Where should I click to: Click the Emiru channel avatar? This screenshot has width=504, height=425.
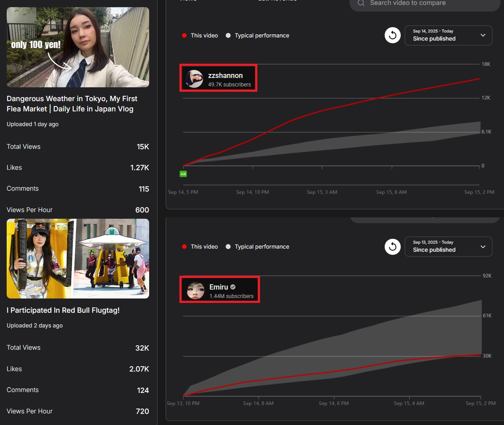pos(195,290)
